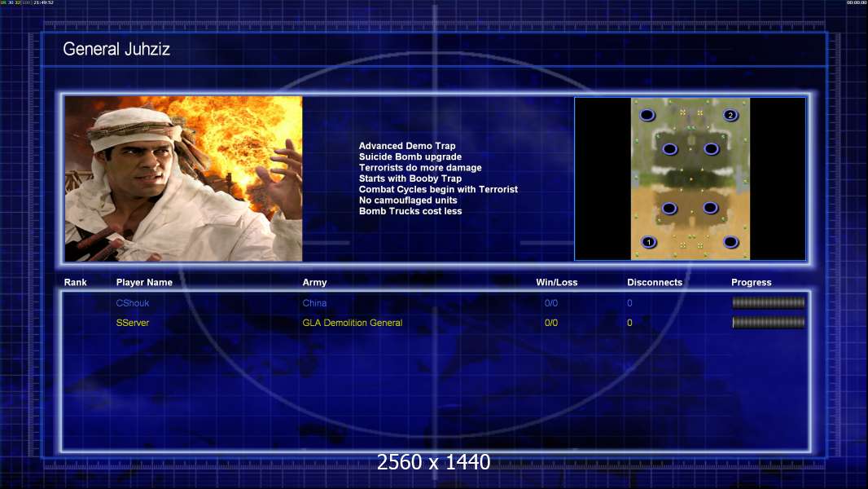
Task: Click 'Bomb Trucks cost less' line
Action: 410,211
